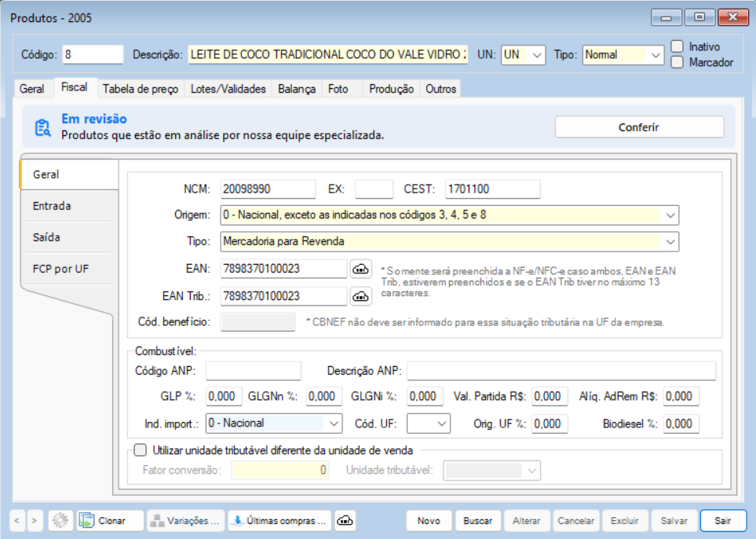Click the GLP % input field
Viewport: 756px width, 539px height.
tap(224, 397)
